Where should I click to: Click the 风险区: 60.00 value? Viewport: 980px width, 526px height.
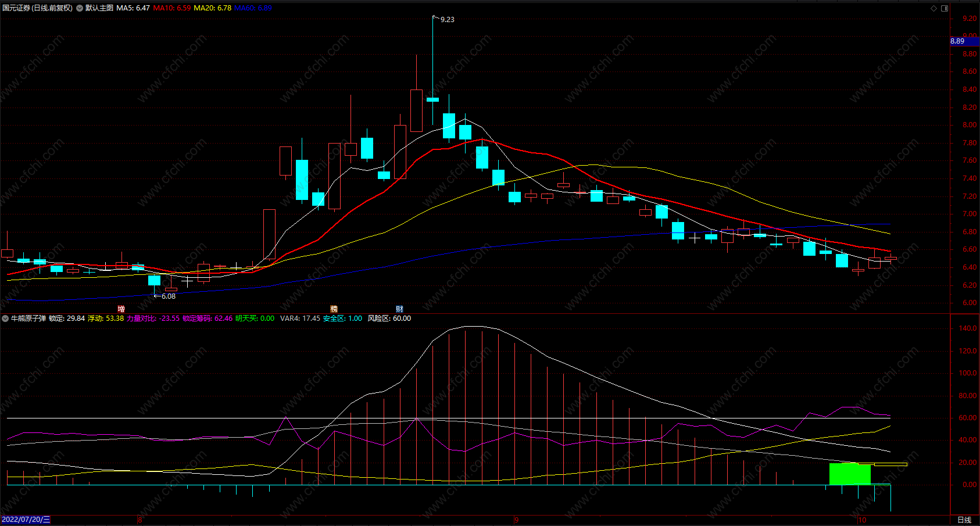(x=389, y=319)
